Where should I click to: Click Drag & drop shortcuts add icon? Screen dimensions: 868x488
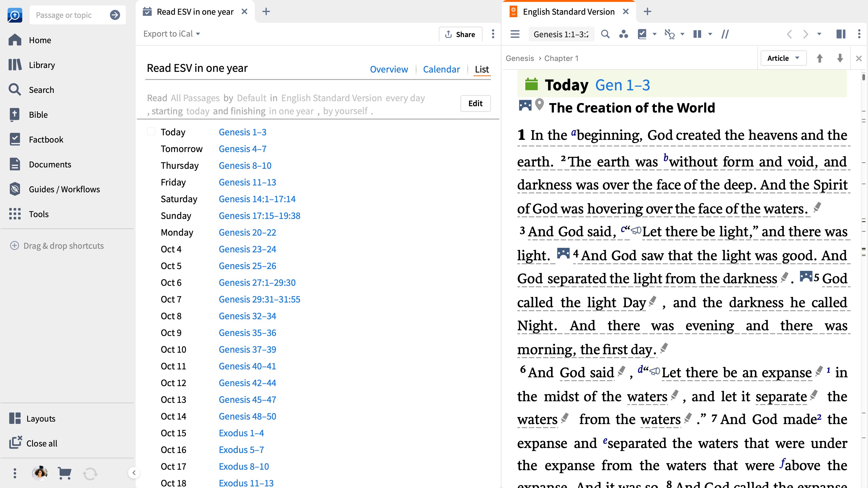pos(14,246)
